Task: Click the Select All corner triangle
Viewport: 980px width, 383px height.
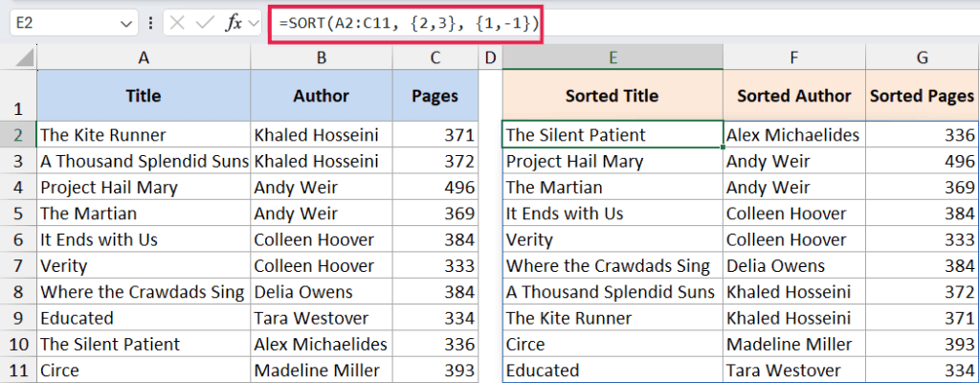Action: pos(24,57)
